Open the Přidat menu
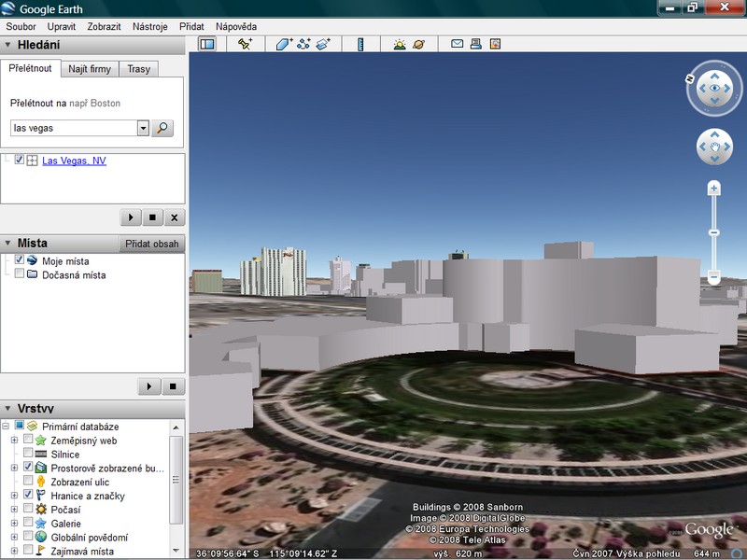The height and width of the screenshot is (560, 747). coord(191,27)
